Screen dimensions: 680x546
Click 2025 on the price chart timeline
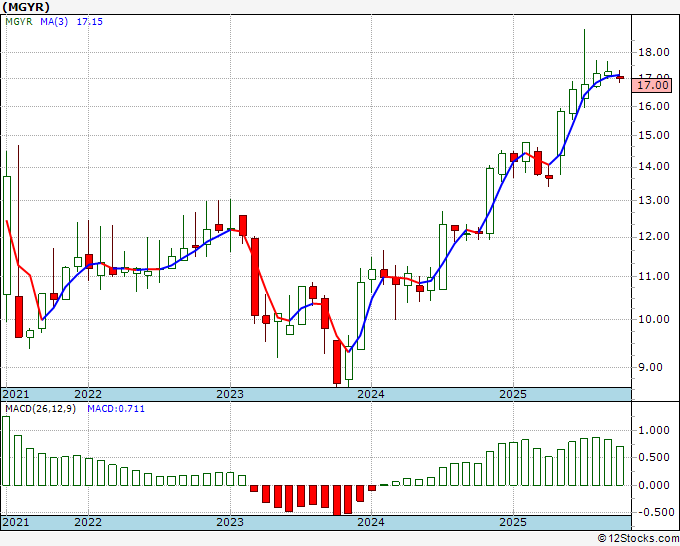[x=513, y=394]
